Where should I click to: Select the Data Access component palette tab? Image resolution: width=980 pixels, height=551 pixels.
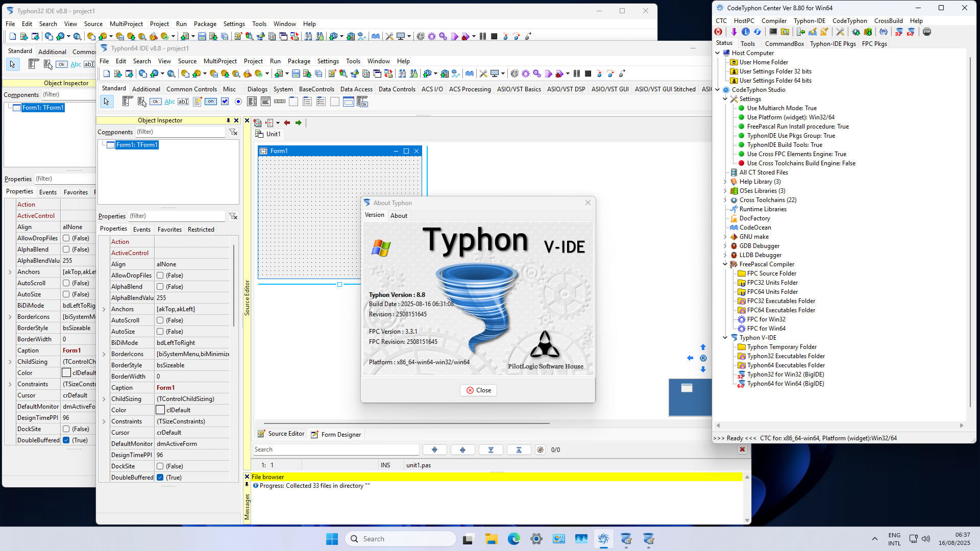coord(356,89)
